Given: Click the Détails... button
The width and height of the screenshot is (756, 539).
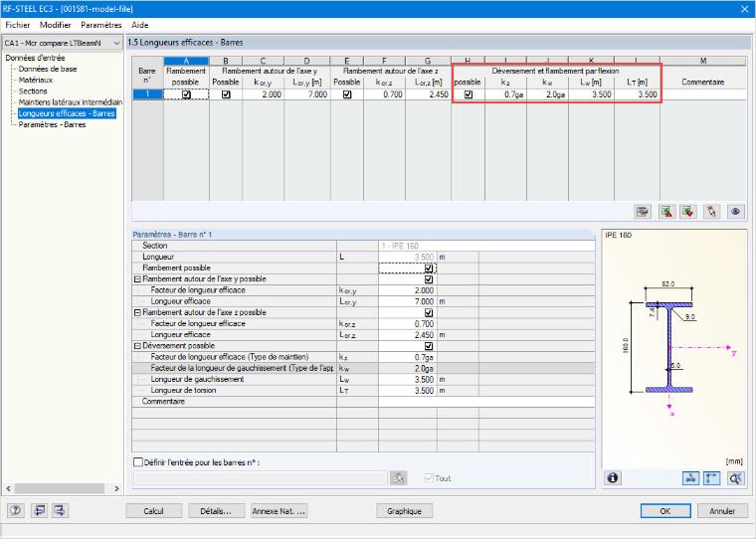Looking at the screenshot, I should (x=216, y=511).
